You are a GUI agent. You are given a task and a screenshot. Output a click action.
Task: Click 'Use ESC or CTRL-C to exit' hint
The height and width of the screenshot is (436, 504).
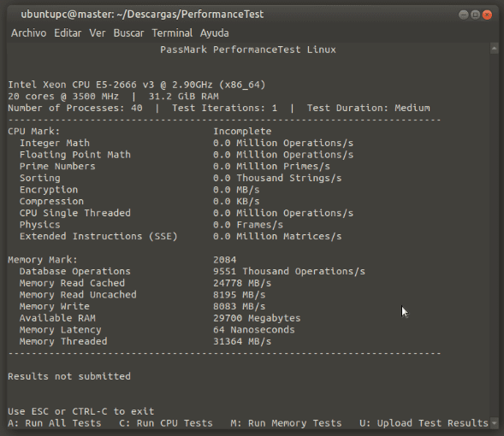81,411
